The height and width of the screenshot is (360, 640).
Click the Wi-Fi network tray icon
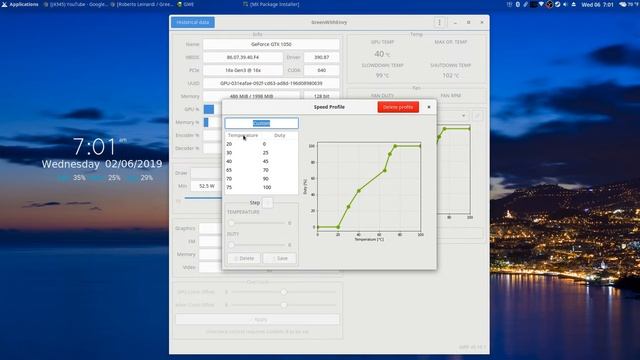pos(541,4)
